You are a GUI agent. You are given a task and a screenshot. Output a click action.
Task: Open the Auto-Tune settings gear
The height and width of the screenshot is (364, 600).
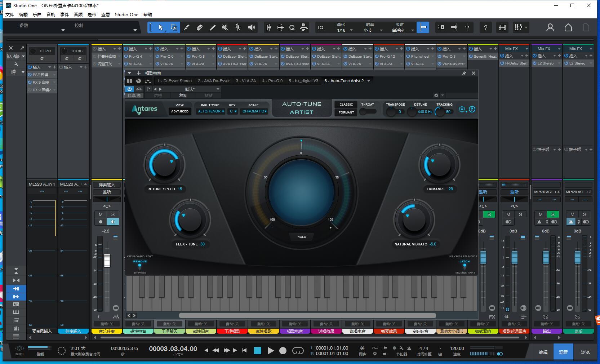pos(462,109)
